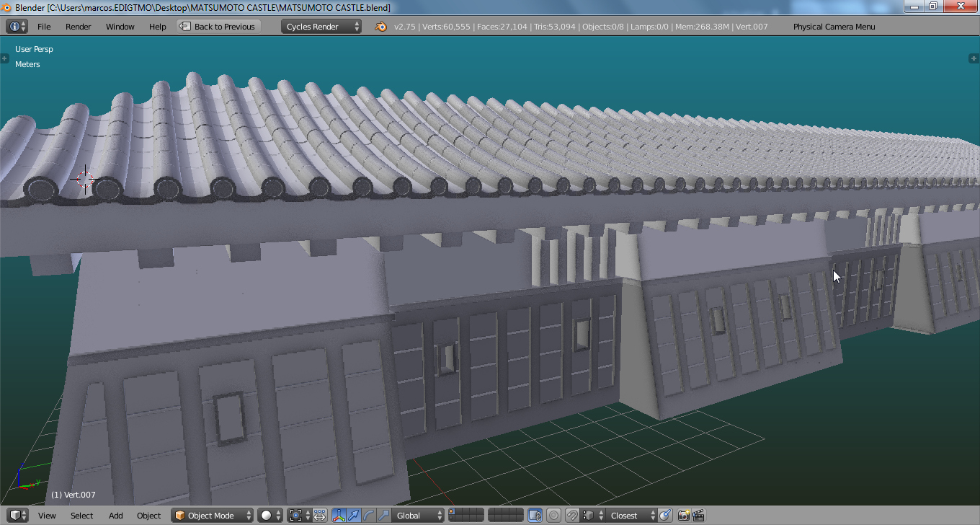Image resolution: width=980 pixels, height=525 pixels.
Task: Select the translate manipulator arrow icon
Action: tap(354, 516)
